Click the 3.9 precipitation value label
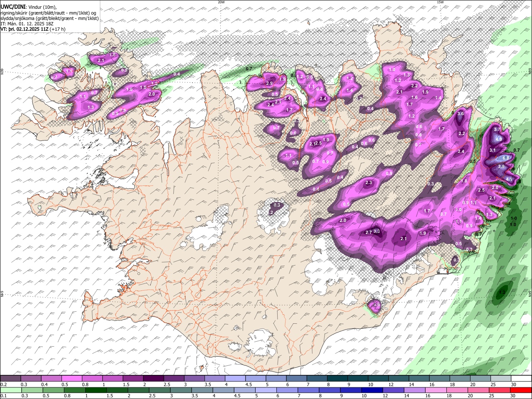The image size is (532, 399). click(x=501, y=166)
